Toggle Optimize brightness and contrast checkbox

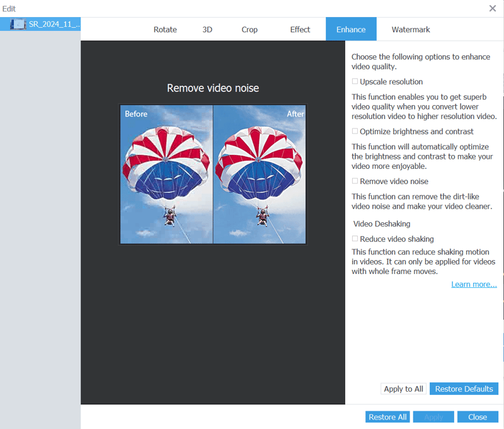pos(355,132)
